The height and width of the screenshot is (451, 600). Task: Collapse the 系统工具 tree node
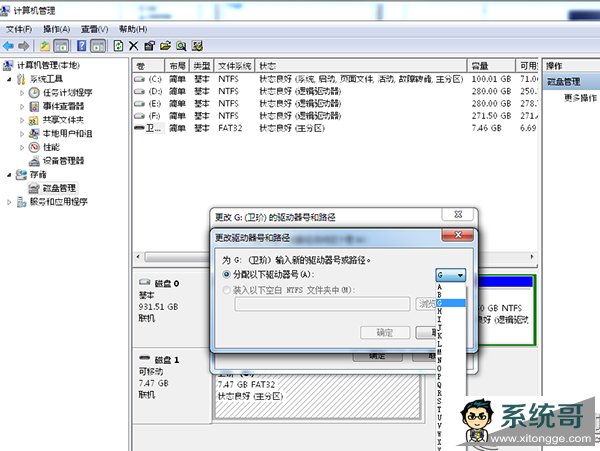click(x=9, y=79)
